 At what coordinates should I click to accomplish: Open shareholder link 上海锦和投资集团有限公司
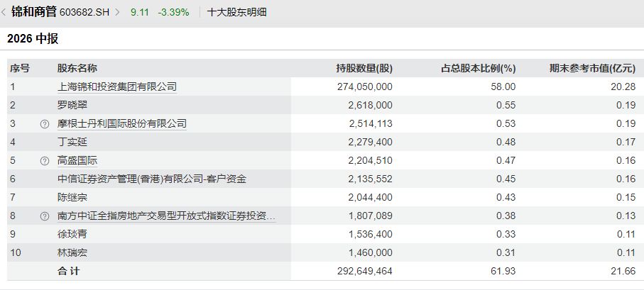click(x=117, y=87)
